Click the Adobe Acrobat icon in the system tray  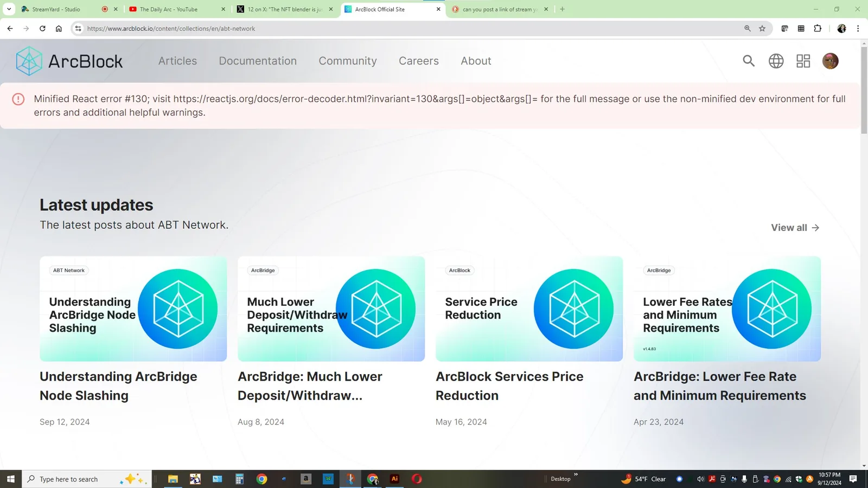712,479
